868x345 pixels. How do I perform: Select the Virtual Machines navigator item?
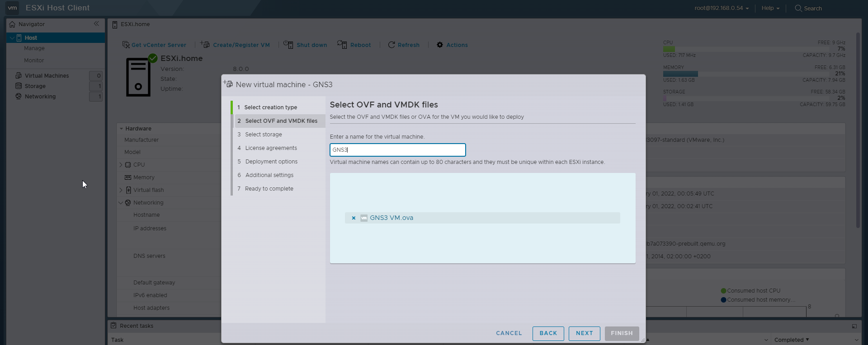tap(47, 76)
